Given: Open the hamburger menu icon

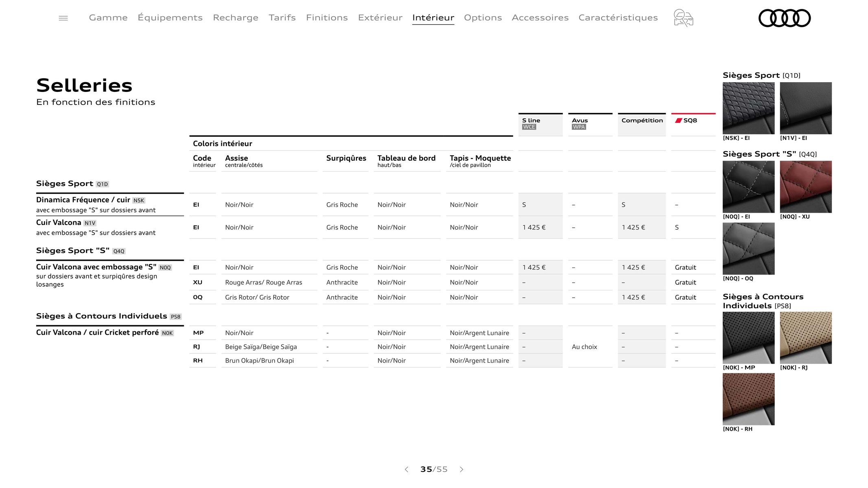Looking at the screenshot, I should click(63, 18).
